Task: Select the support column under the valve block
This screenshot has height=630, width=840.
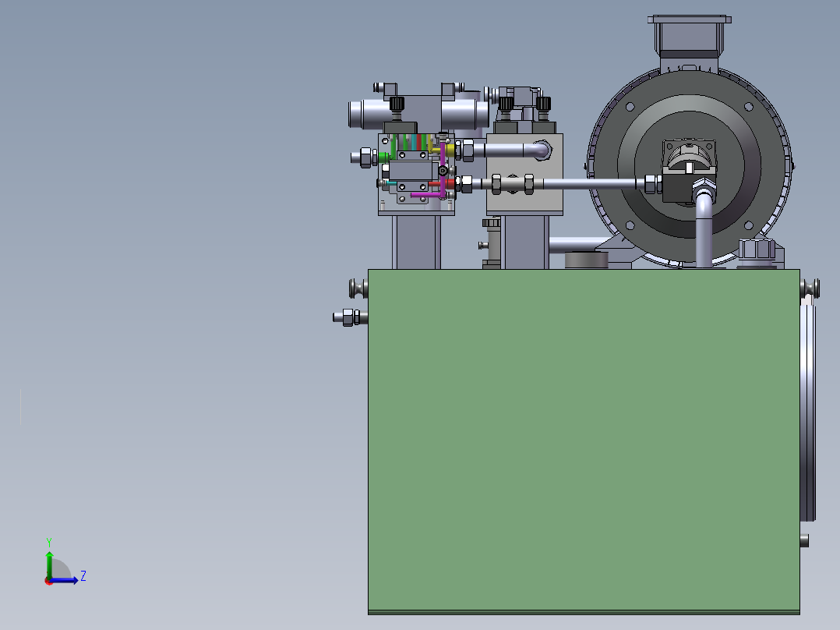Action: [x=416, y=242]
